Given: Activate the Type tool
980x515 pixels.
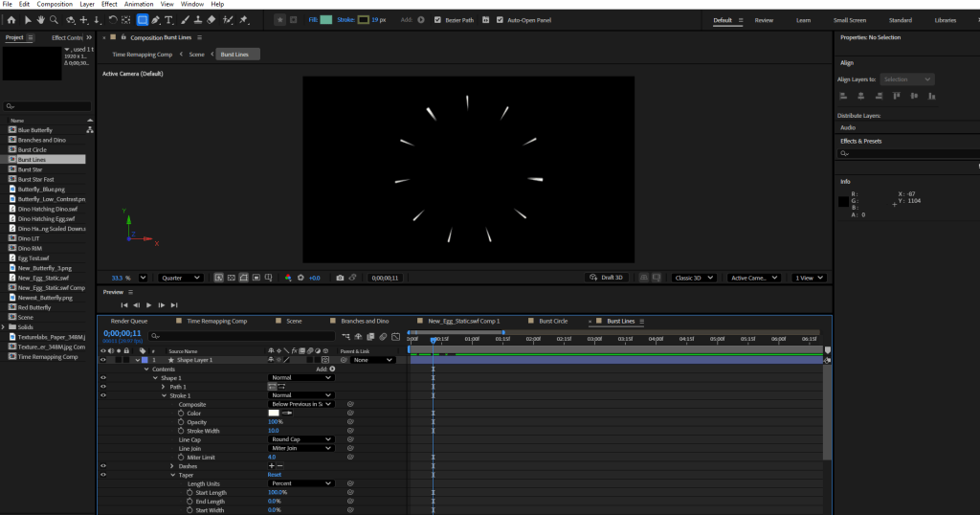Looking at the screenshot, I should click(x=169, y=19).
